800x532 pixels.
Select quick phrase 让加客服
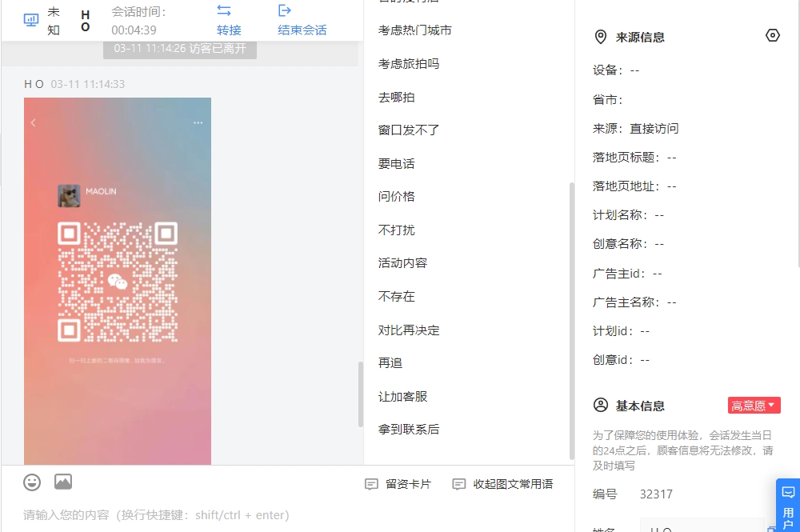[x=402, y=396]
